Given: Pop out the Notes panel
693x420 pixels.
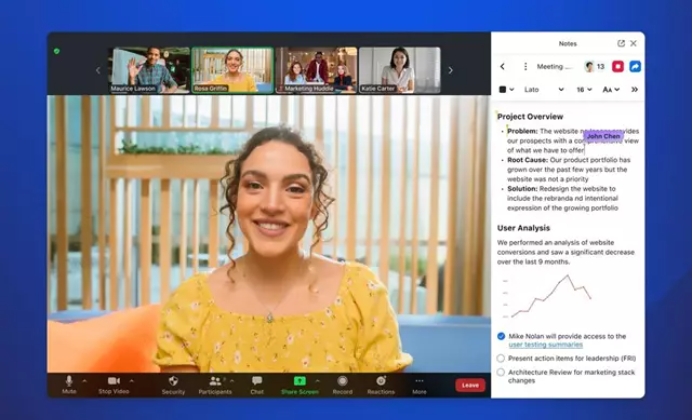Looking at the screenshot, I should click(x=621, y=43).
